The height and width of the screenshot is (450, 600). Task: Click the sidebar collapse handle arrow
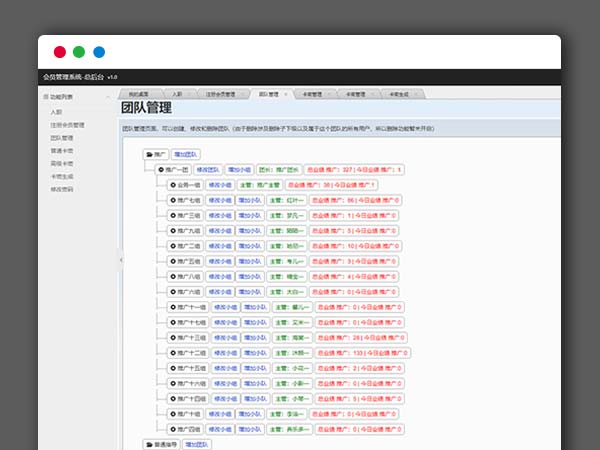point(122,260)
